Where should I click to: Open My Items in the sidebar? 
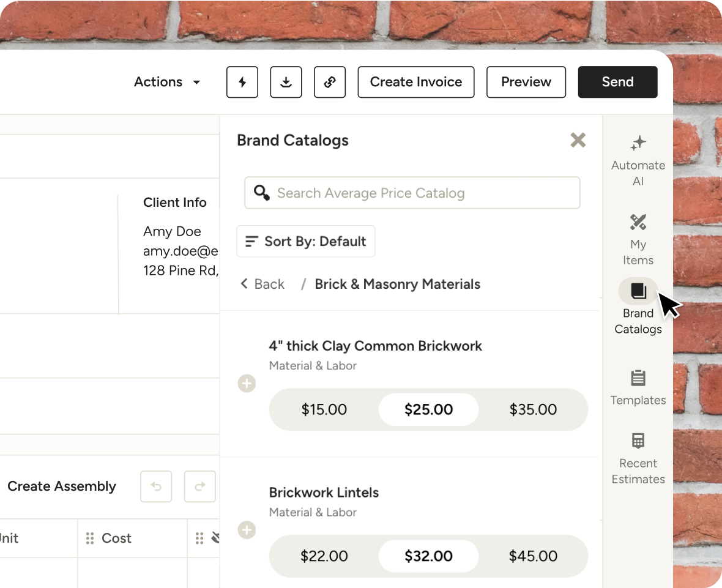point(638,222)
